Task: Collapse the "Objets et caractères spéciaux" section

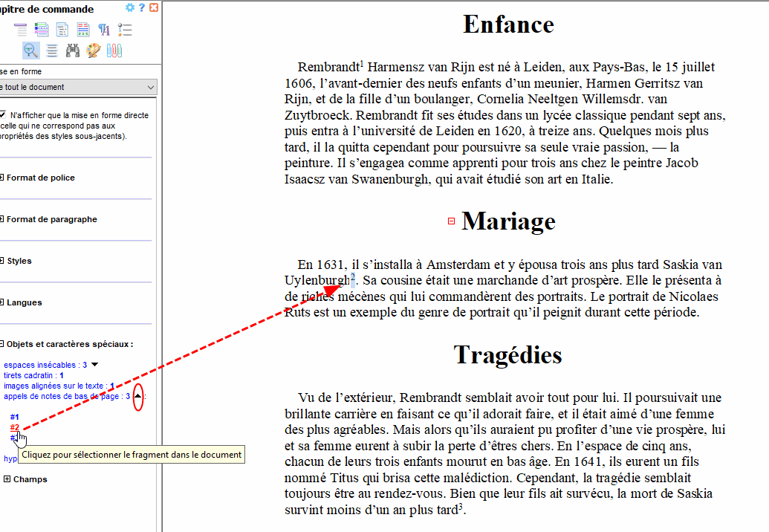Action: (1, 344)
